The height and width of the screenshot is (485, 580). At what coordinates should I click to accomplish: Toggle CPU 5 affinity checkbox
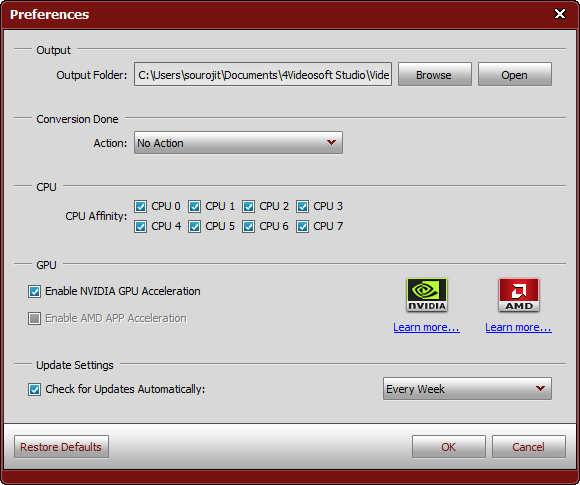coord(194,226)
